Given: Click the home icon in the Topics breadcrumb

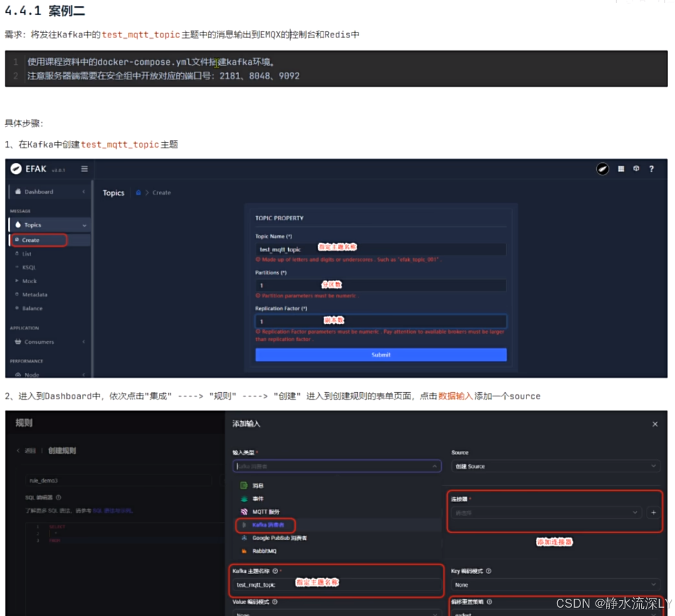Looking at the screenshot, I should coord(138,193).
